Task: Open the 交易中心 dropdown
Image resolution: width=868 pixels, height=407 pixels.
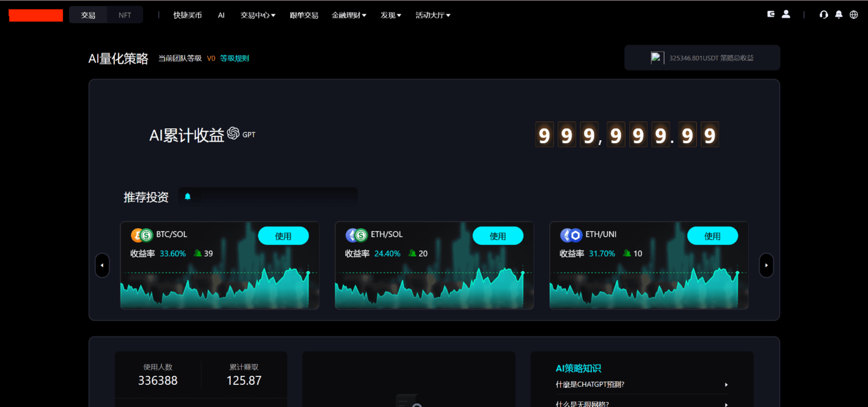Action: (258, 15)
